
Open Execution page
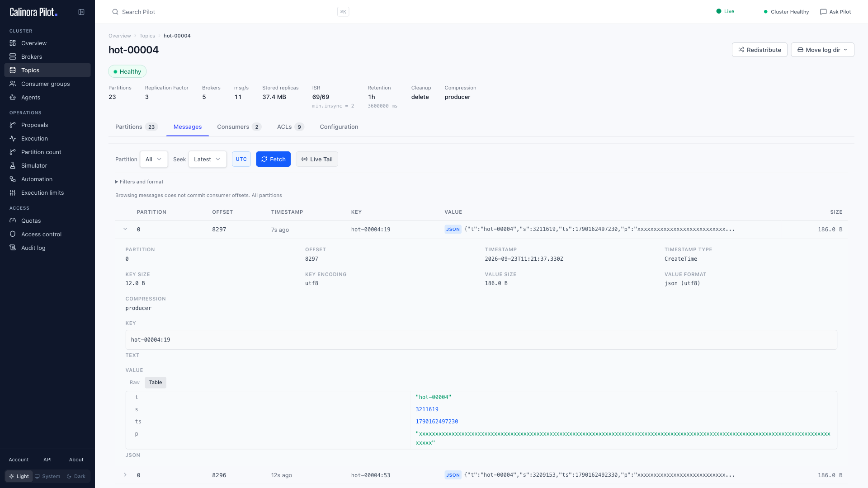pos(47,138)
